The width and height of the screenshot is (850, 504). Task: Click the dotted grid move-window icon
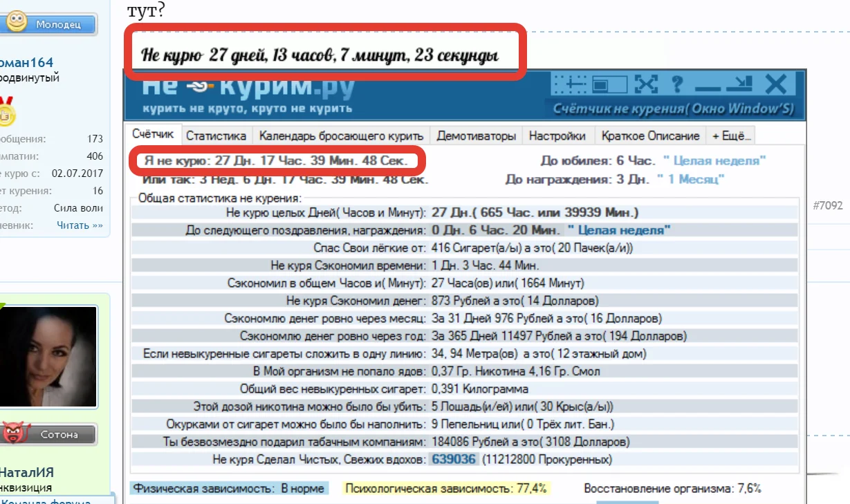pos(569,84)
